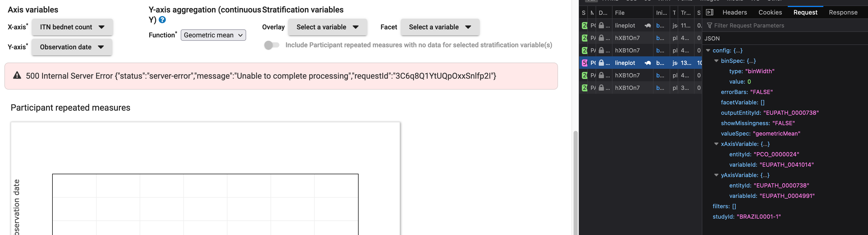The image size is (868, 235).
Task: Open the Y-axis Observation date dropdown
Action: 72,47
